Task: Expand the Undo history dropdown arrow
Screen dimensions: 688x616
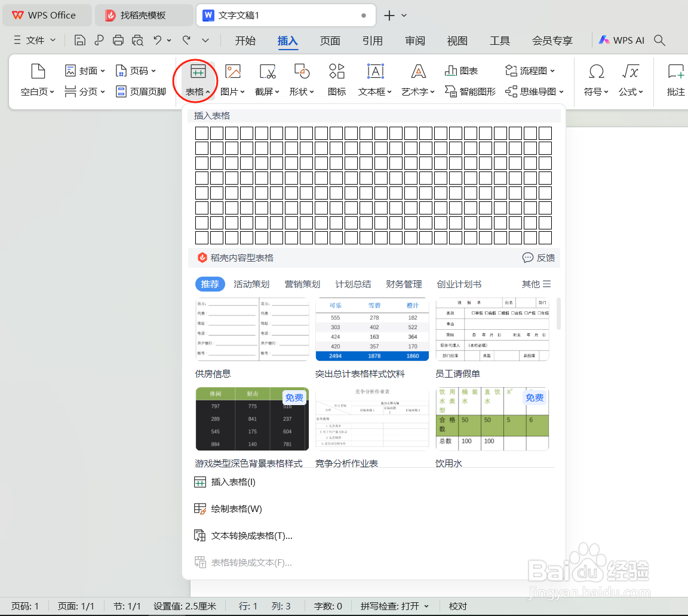Action: (170, 41)
